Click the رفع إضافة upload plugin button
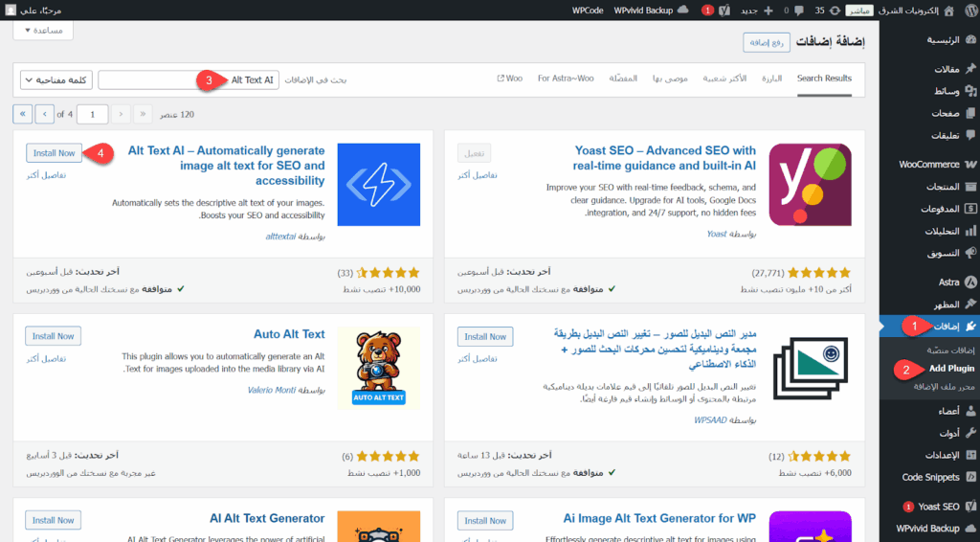Image resolution: width=980 pixels, height=542 pixels. 767,42
